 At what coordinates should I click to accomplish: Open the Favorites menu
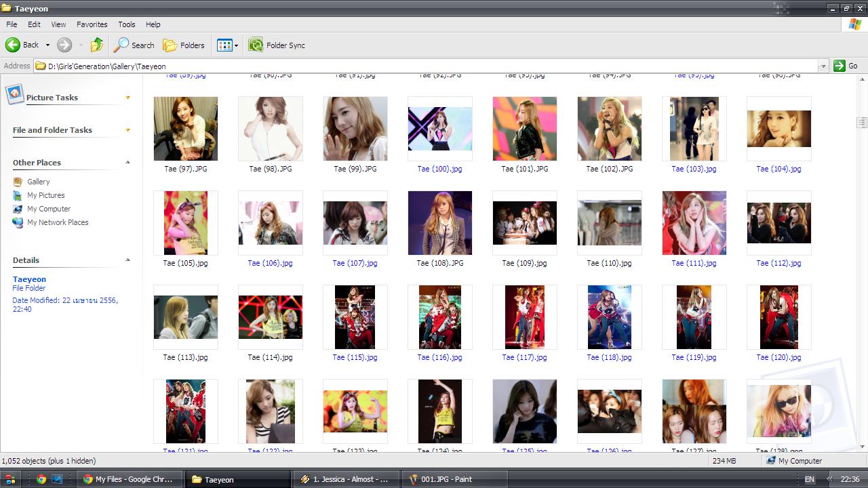(92, 24)
